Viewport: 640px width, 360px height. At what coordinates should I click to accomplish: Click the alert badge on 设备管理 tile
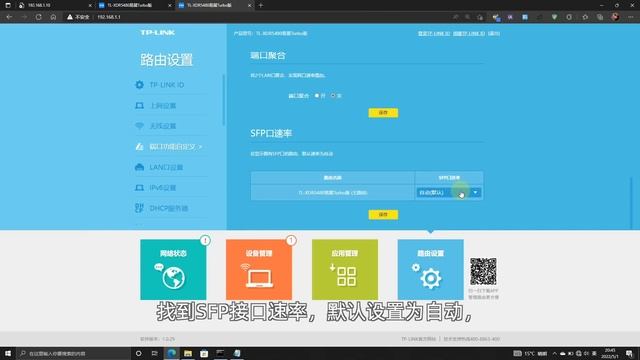[x=291, y=240]
